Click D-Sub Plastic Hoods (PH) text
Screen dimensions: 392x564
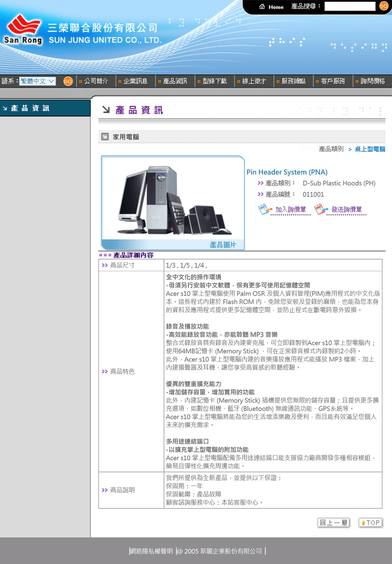tap(339, 183)
